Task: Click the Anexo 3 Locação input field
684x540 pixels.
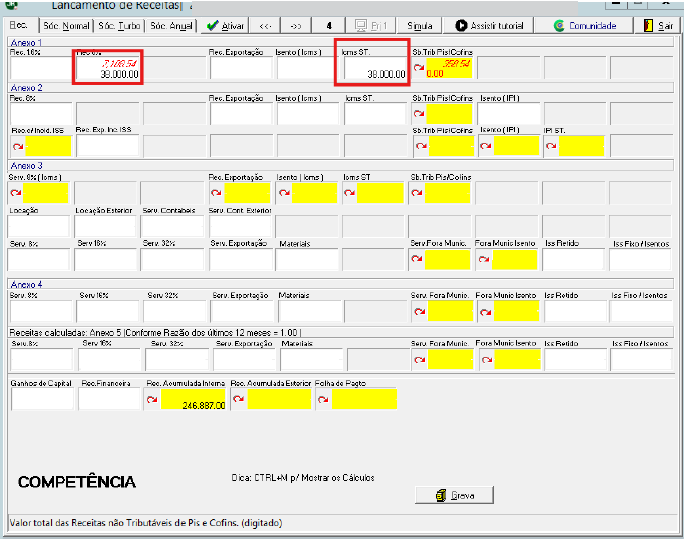Action: point(39,226)
